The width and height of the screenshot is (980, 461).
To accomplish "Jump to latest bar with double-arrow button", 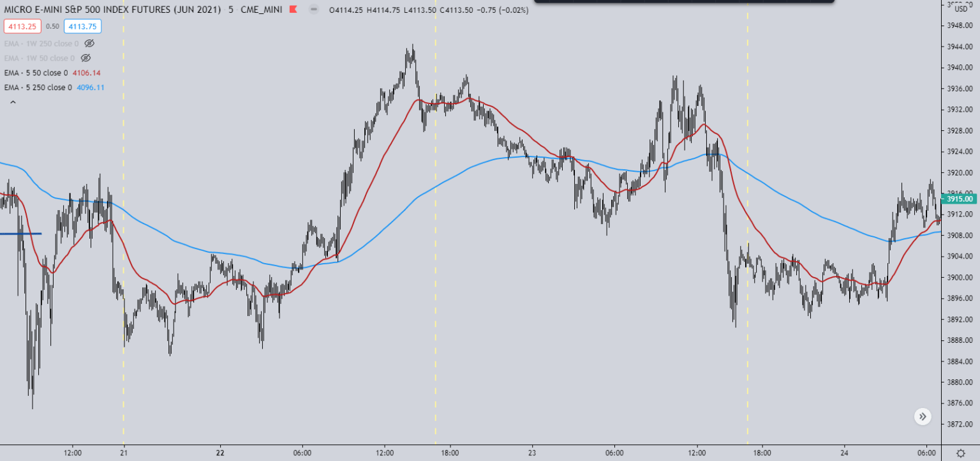I will pos(923,417).
